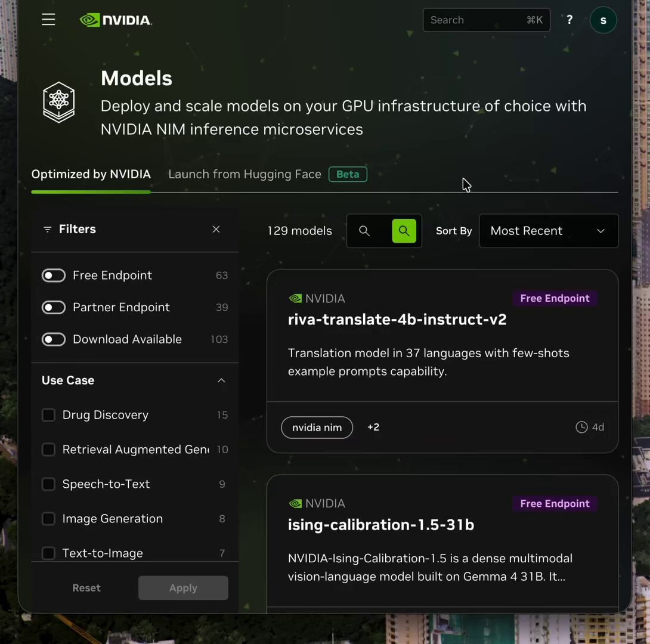The image size is (650, 644).
Task: Open ising-calibration-1.5-31b model
Action: pyautogui.click(x=380, y=525)
